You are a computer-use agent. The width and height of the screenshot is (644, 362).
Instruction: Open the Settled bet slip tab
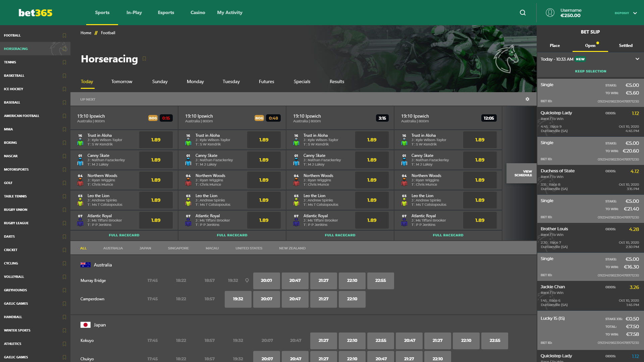626,46
